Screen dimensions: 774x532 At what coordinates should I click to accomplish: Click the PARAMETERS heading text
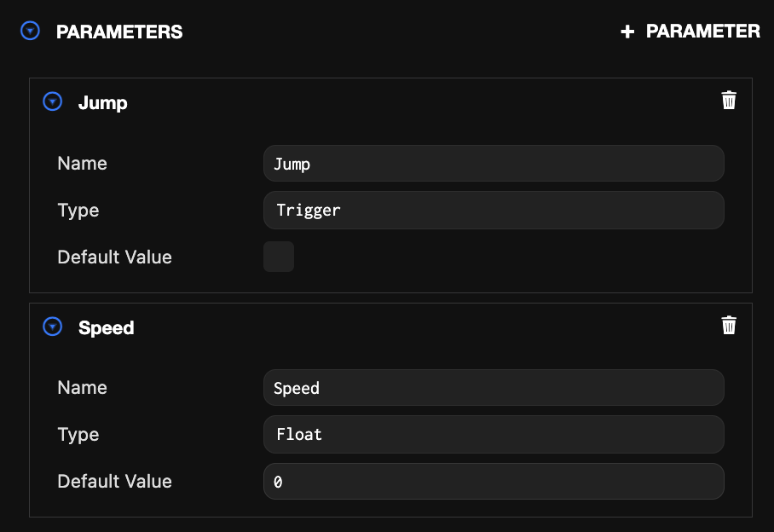pos(119,32)
